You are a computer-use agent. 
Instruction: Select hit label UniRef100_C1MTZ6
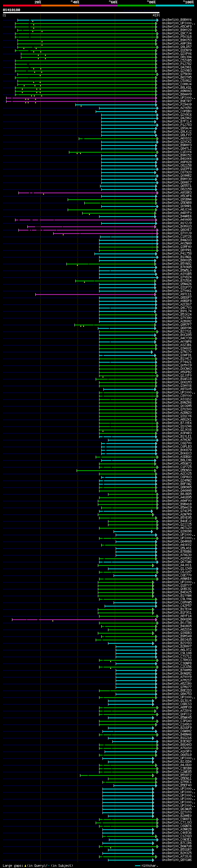(177, 236)
